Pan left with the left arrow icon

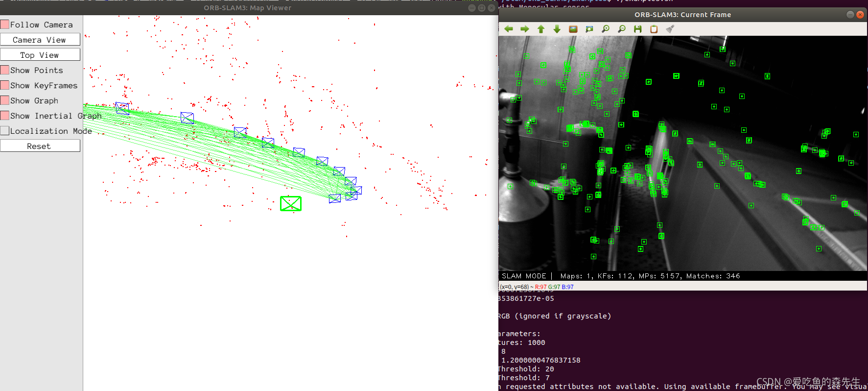coord(509,29)
